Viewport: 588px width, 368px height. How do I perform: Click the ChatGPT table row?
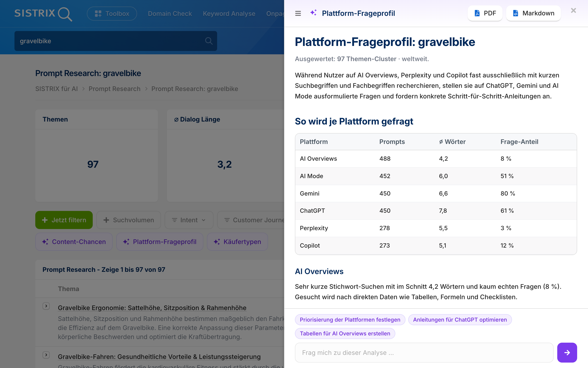(436, 211)
